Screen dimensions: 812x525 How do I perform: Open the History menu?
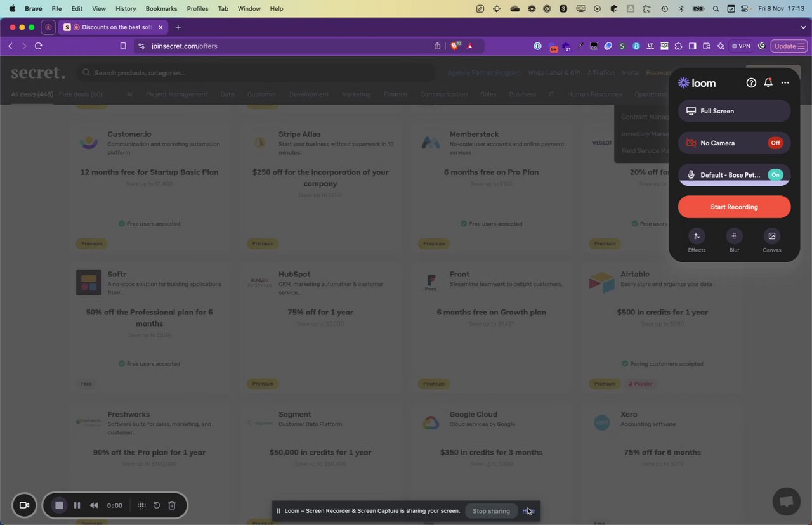[126, 9]
